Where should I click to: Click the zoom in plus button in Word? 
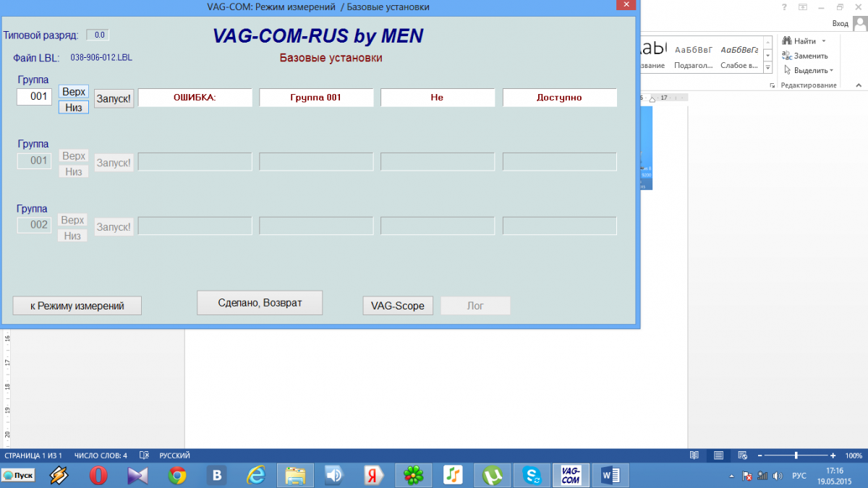tap(833, 455)
